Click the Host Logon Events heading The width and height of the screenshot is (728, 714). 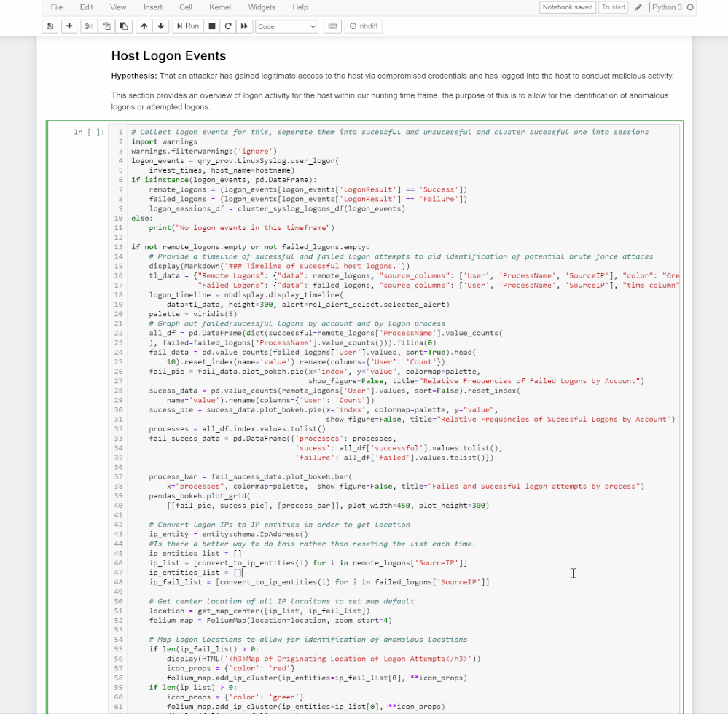pyautogui.click(x=168, y=55)
